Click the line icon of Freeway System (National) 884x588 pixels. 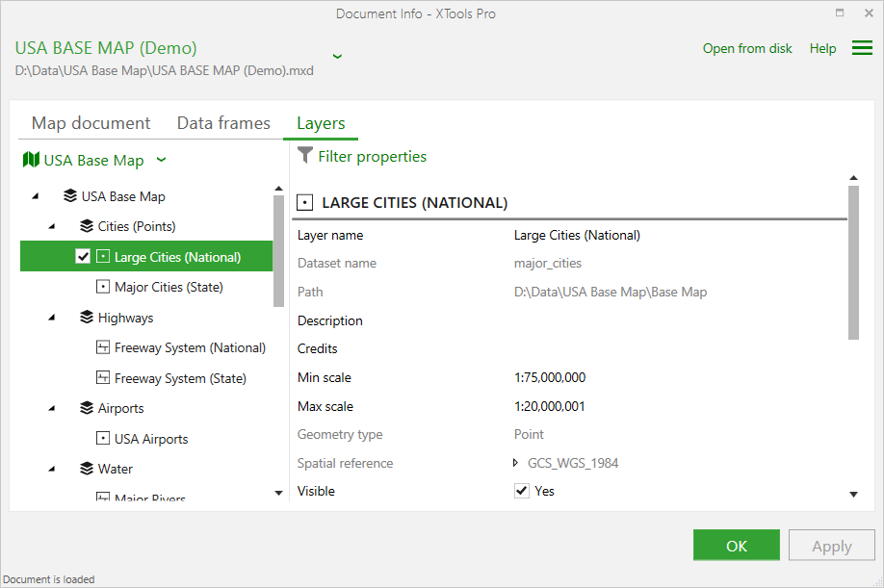point(103,347)
